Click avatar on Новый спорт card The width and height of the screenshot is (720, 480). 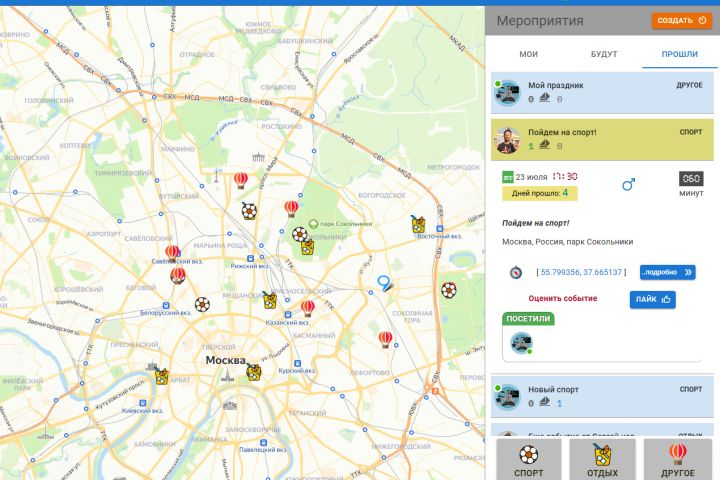[507, 397]
